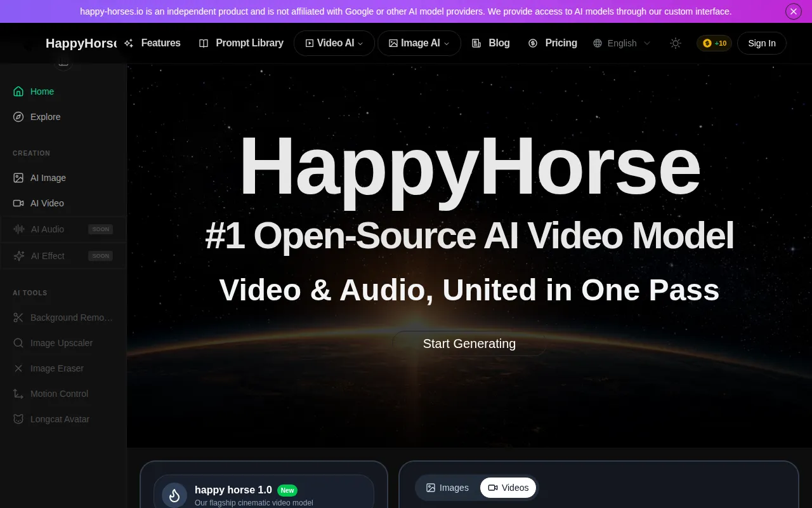Select the AI Video creation tool

47,203
